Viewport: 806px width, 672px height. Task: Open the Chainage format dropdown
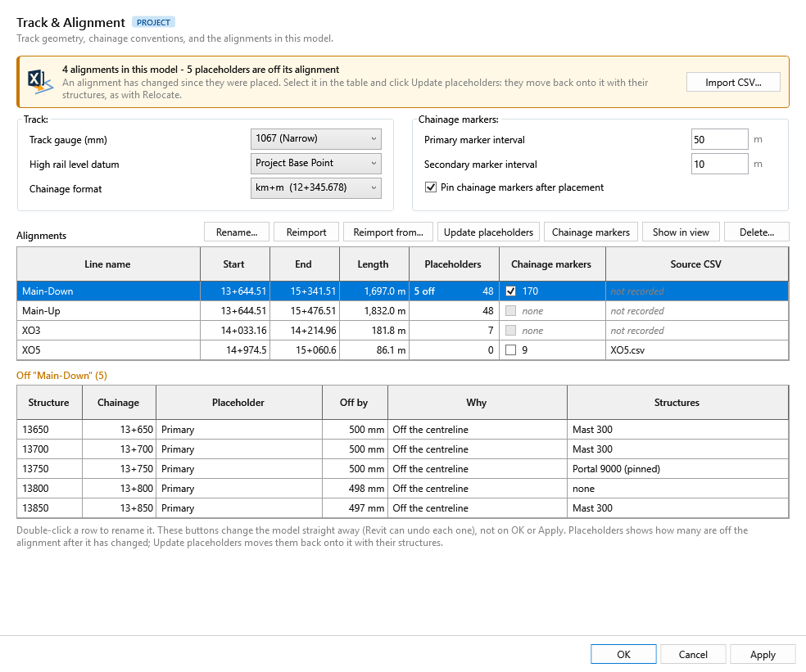point(315,188)
